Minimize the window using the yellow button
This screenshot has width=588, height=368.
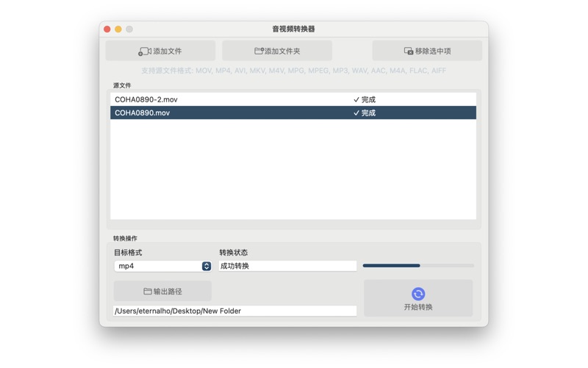[118, 29]
